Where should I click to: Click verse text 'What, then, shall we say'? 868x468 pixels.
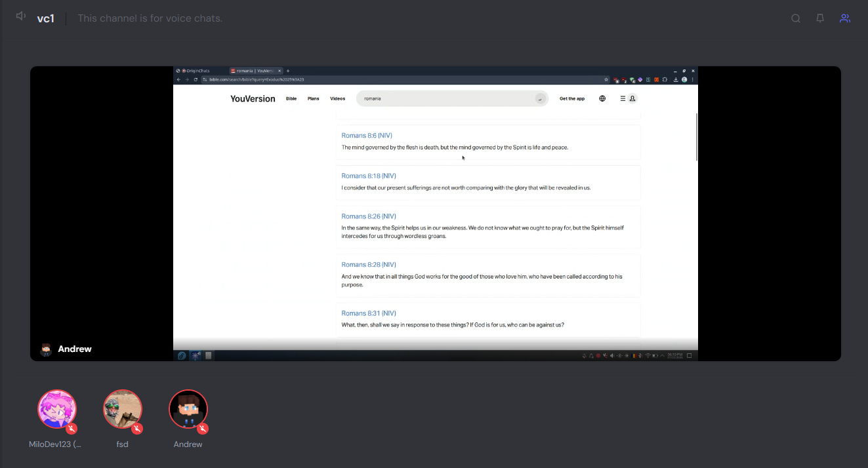point(453,325)
